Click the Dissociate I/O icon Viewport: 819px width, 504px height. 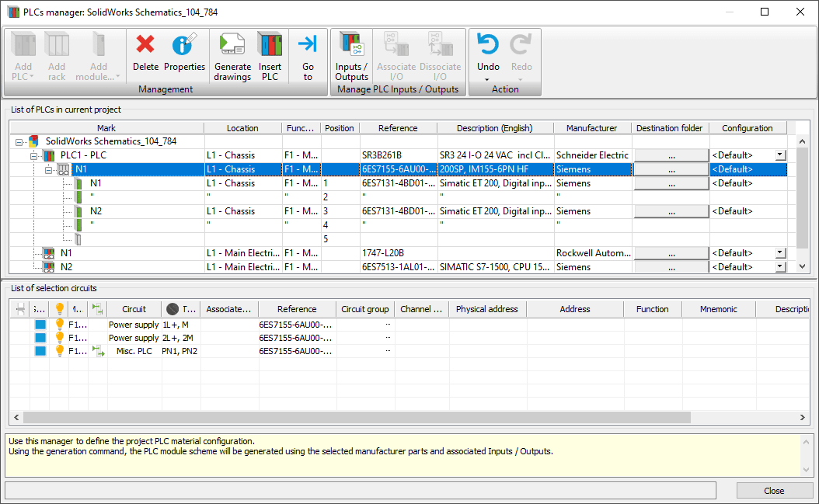coord(441,44)
